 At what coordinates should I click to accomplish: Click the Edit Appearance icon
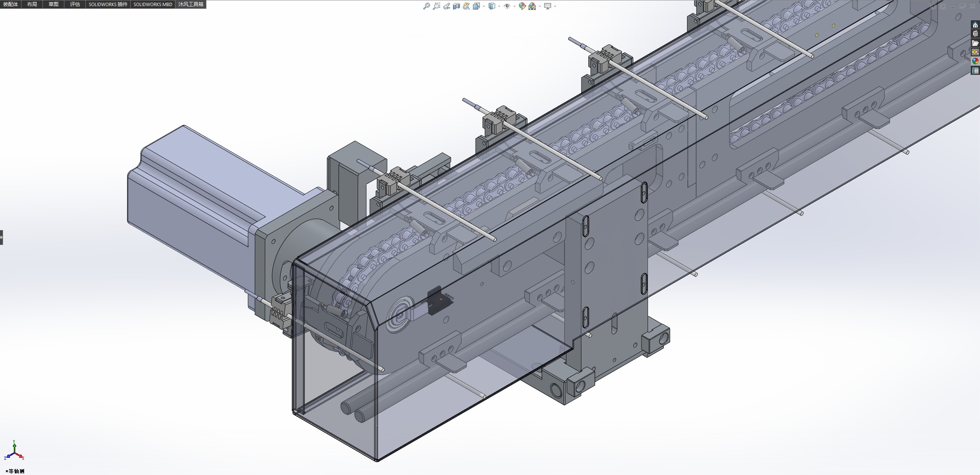522,6
